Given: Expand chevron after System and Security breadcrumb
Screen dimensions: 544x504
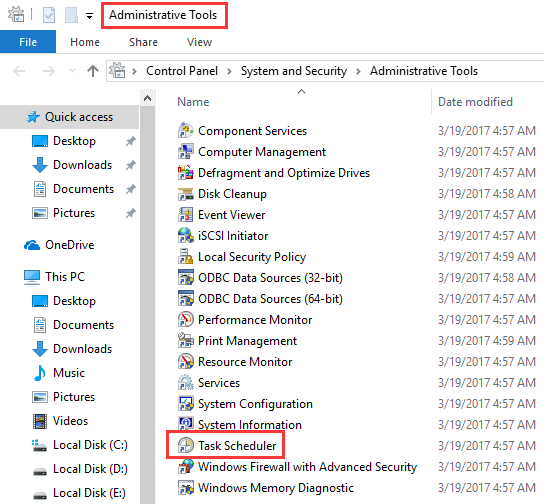Looking at the screenshot, I should (x=358, y=71).
